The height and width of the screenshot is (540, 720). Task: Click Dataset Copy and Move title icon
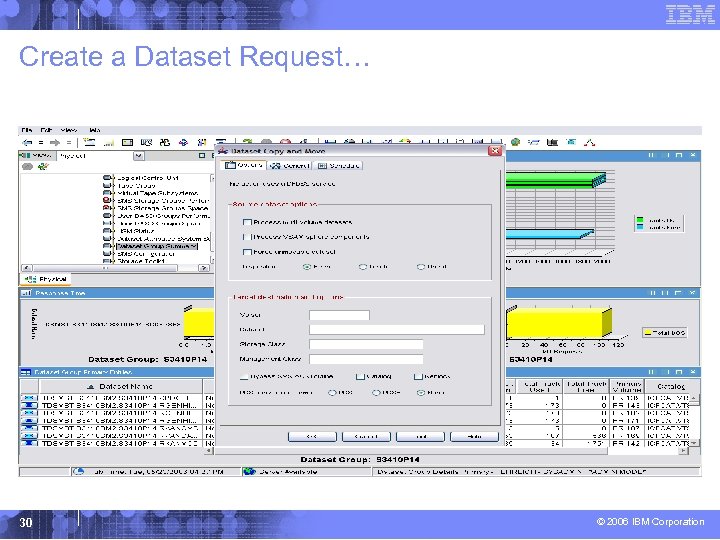click(223, 151)
